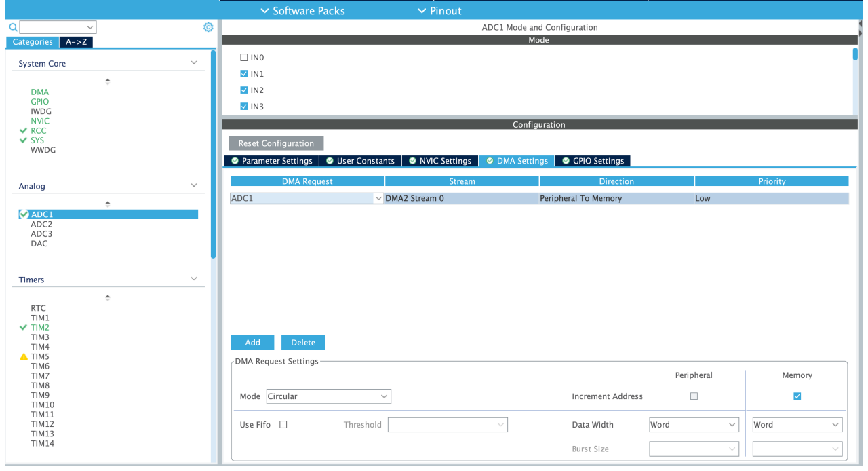Click the Reset Configuration button
The image size is (868, 471).
[x=276, y=143]
